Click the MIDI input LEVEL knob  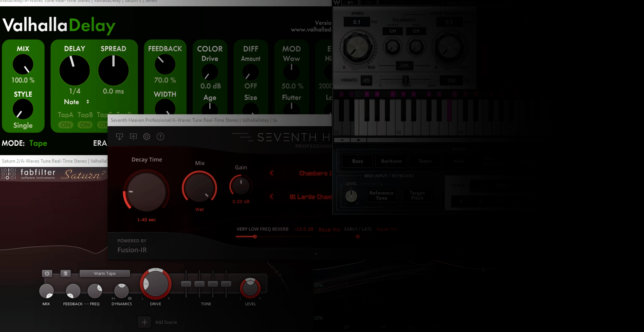(x=351, y=196)
